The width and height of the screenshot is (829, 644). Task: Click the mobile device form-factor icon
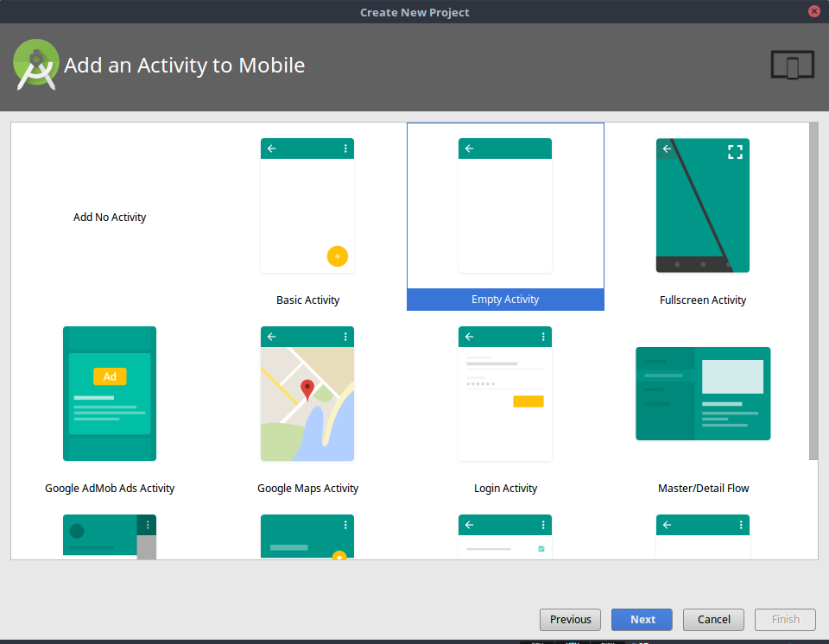pos(792,66)
